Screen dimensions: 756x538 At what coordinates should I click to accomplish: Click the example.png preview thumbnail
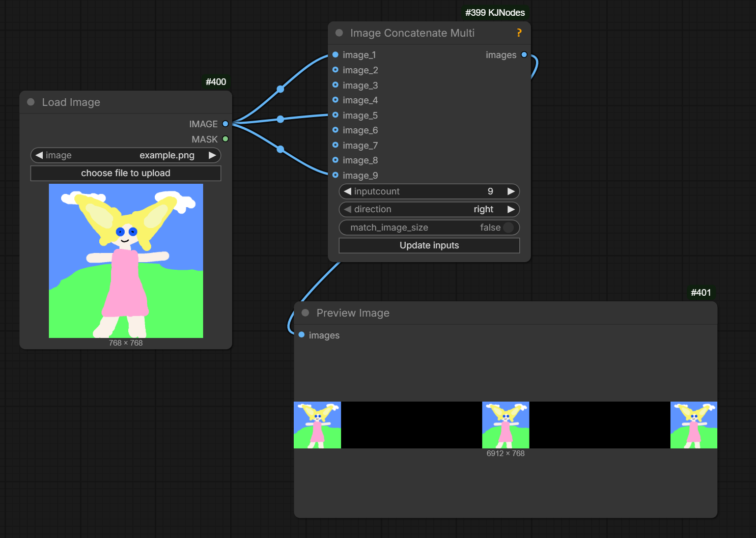[125, 261]
